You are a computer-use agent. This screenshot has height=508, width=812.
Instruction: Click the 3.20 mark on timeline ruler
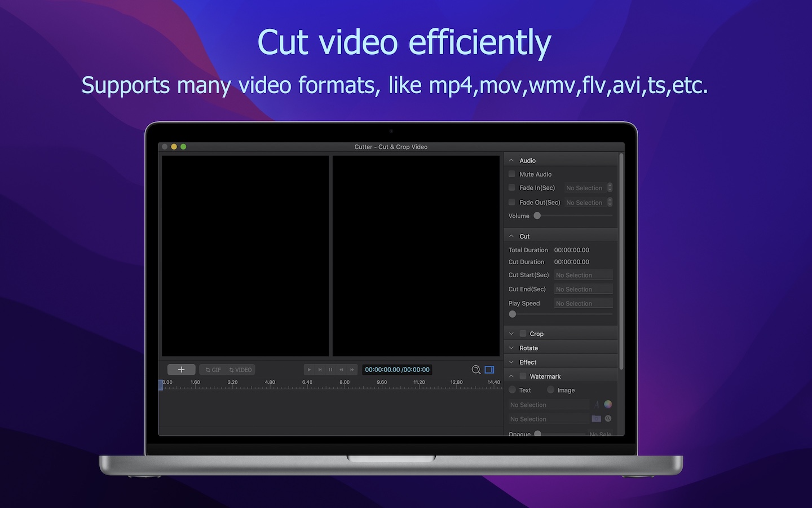(232, 383)
